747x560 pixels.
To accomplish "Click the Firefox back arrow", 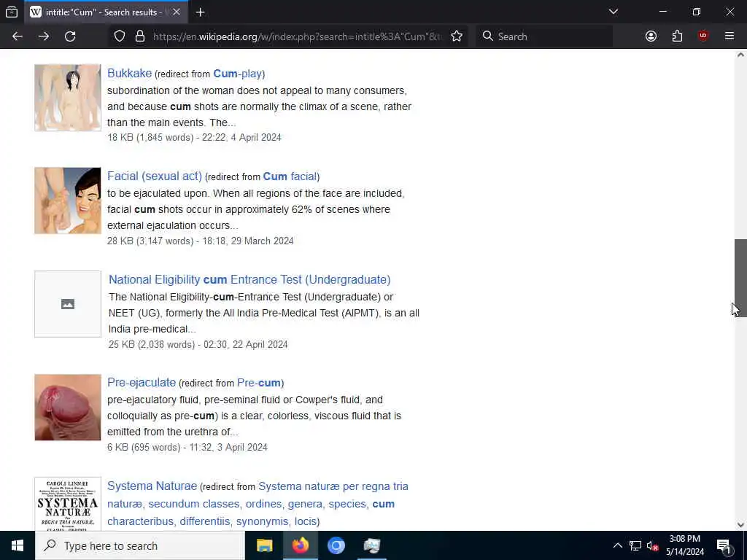I will [x=18, y=36].
